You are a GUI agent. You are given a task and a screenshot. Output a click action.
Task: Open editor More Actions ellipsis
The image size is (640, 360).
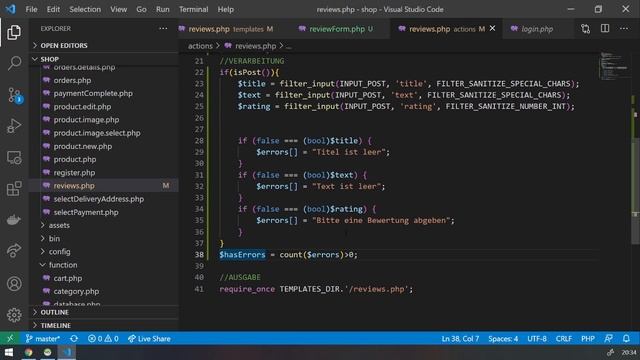[624, 29]
